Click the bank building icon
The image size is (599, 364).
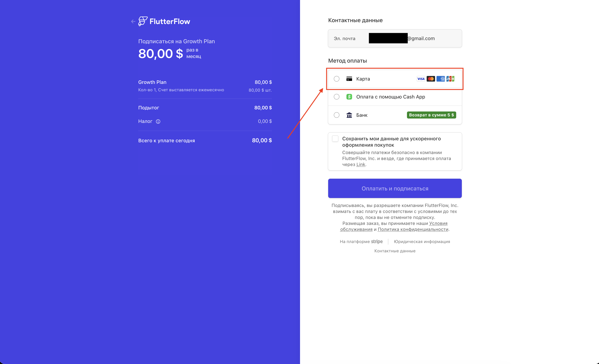click(x=349, y=115)
